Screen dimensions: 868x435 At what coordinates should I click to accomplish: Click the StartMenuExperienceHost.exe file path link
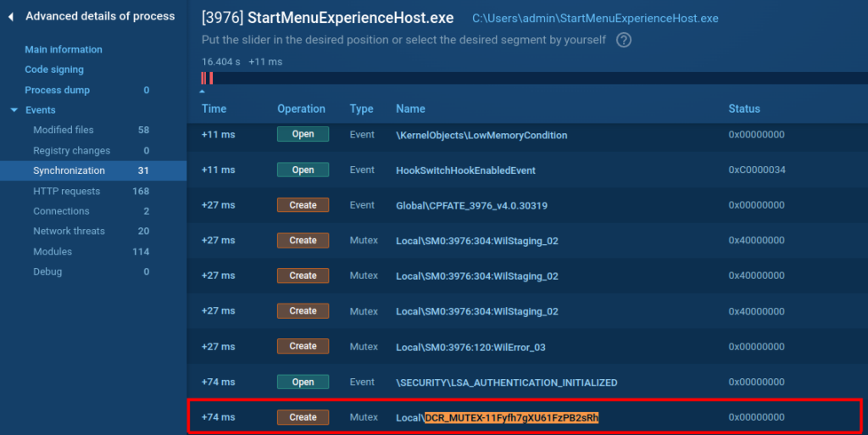595,18
